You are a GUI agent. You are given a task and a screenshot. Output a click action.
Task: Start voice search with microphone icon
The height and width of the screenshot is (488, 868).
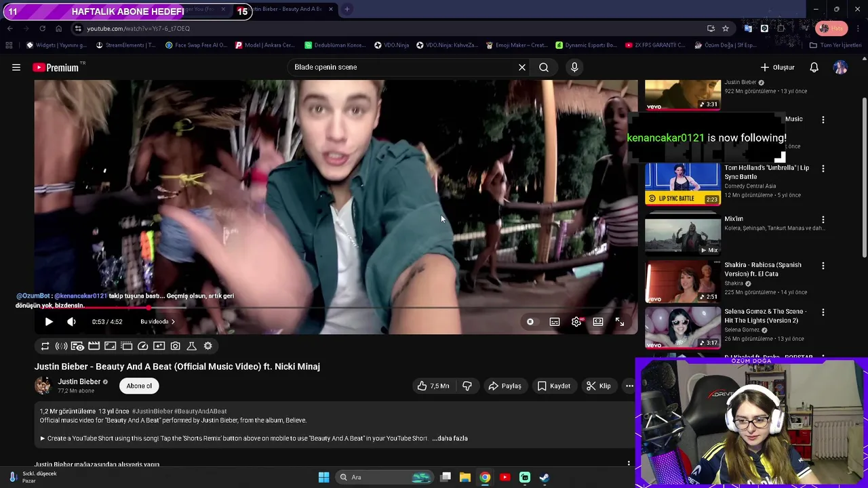pos(574,67)
